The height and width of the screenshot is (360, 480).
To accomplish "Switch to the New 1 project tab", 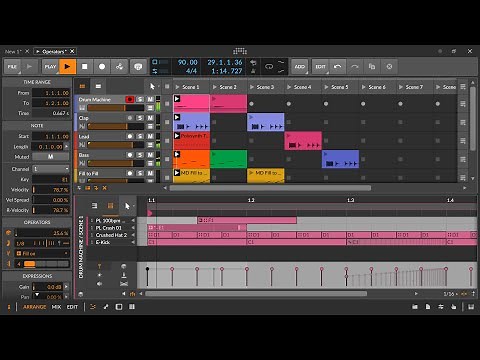I will 13,51.
